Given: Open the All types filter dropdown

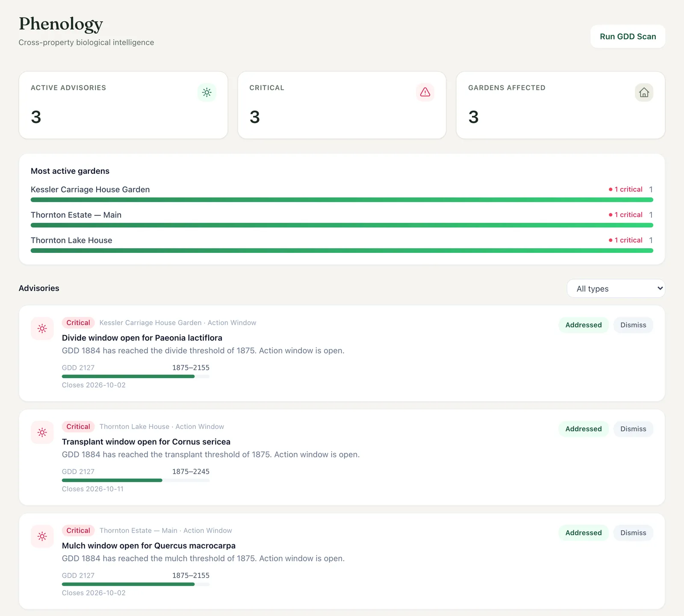Looking at the screenshot, I should pyautogui.click(x=616, y=289).
